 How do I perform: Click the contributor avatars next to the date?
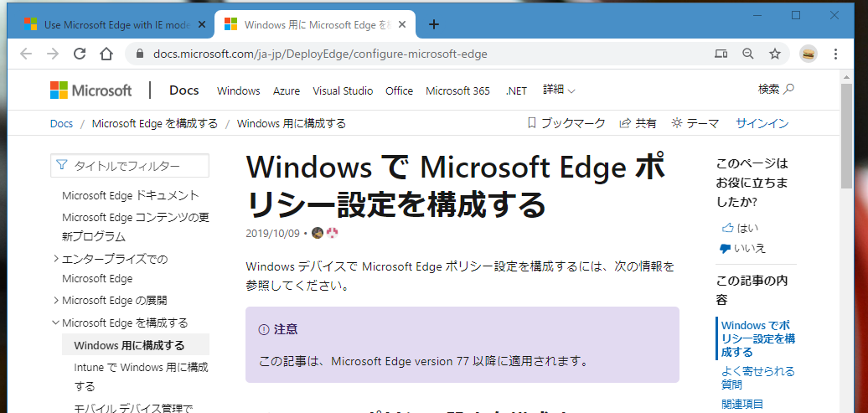pyautogui.click(x=325, y=233)
